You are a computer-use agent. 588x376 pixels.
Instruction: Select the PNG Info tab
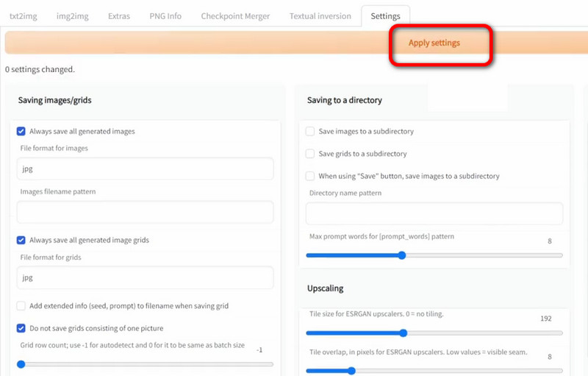[x=165, y=16]
